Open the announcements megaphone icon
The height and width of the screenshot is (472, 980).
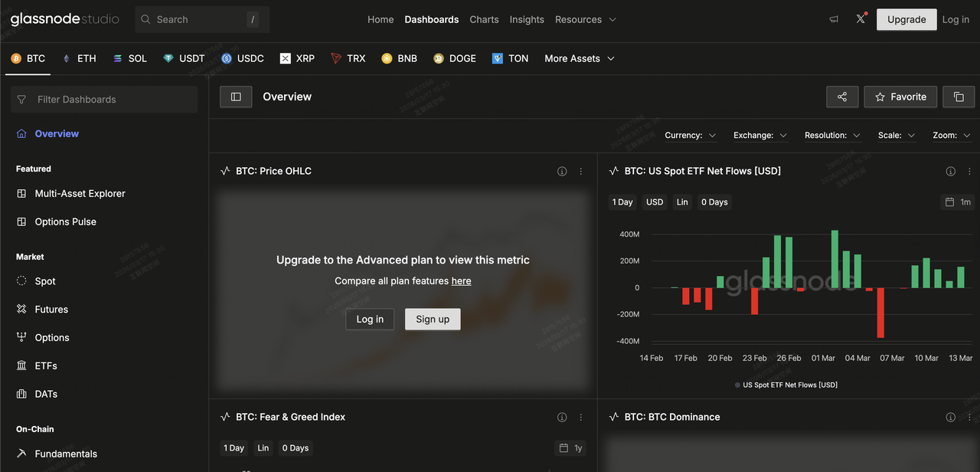tap(834, 20)
